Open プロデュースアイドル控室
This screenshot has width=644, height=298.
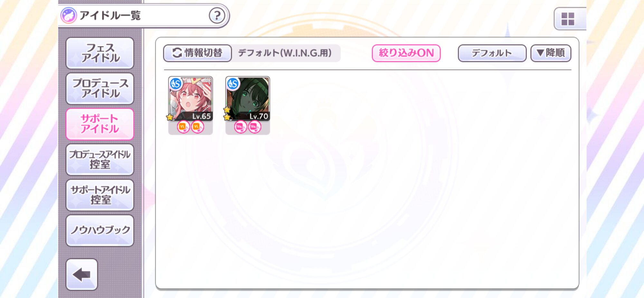pos(100,159)
